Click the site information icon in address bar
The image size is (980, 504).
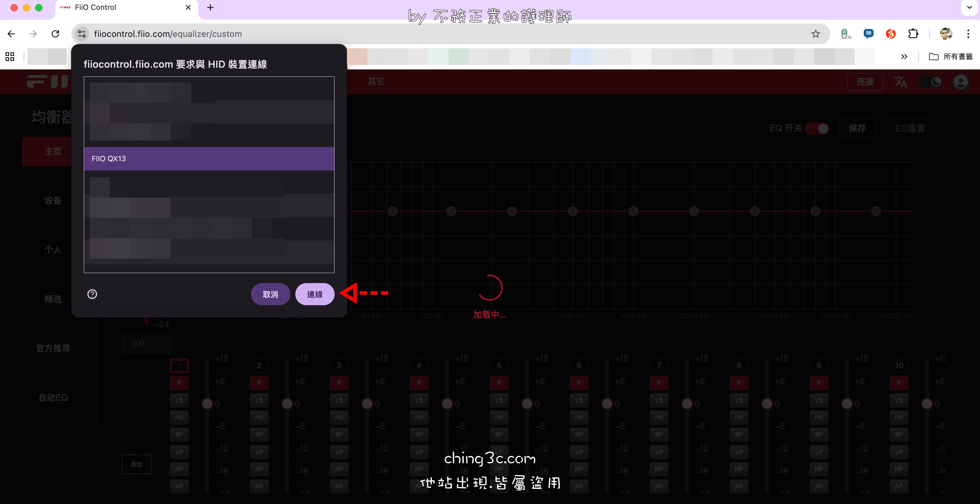pyautogui.click(x=82, y=34)
